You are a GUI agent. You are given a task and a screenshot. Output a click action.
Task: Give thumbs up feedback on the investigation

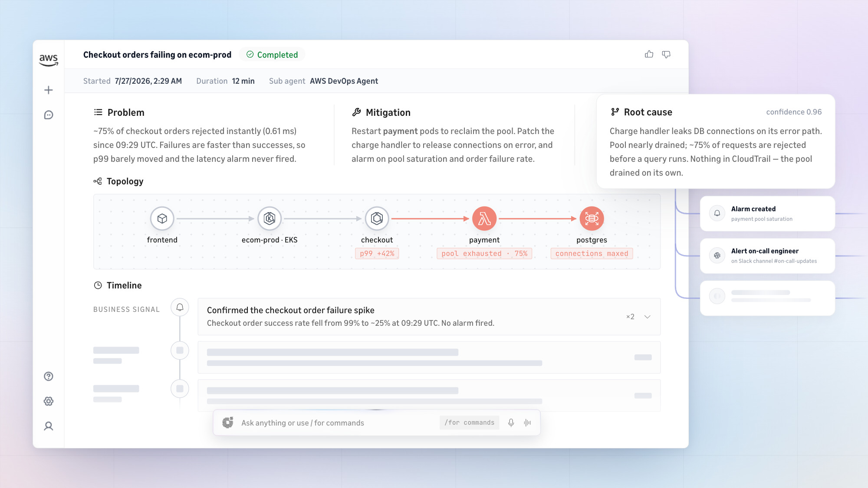(649, 54)
